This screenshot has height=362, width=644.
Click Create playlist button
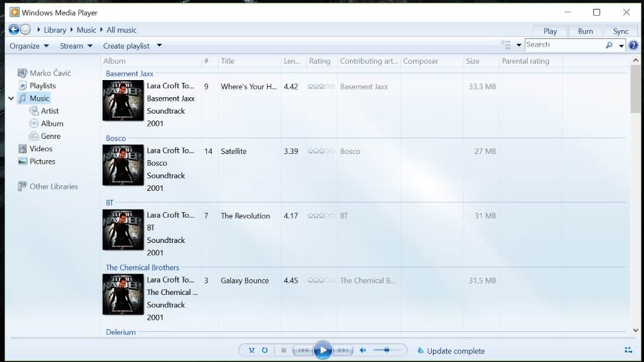pos(126,46)
